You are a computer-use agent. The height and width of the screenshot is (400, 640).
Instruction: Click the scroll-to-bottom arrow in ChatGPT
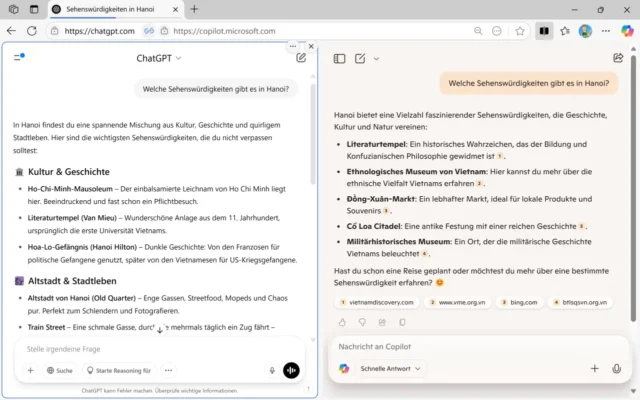[x=160, y=329]
